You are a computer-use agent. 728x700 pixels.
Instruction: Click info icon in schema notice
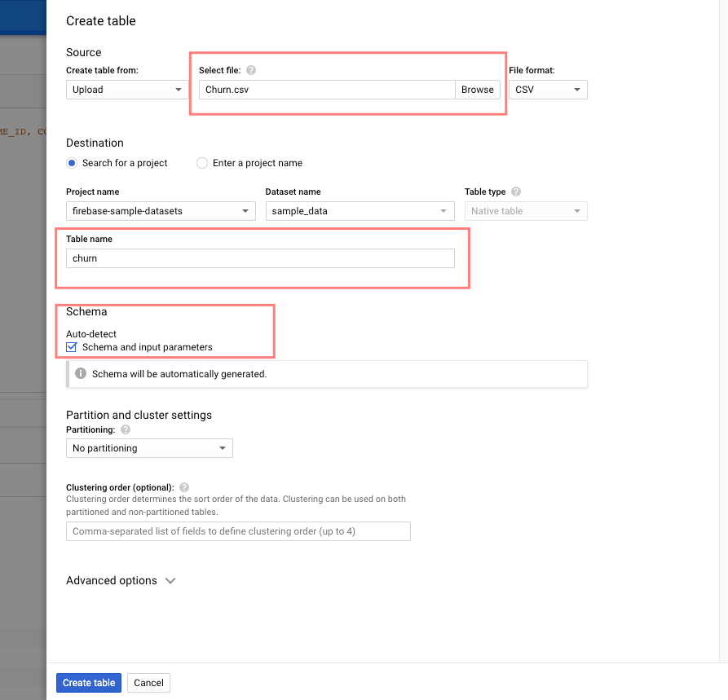tap(81, 374)
